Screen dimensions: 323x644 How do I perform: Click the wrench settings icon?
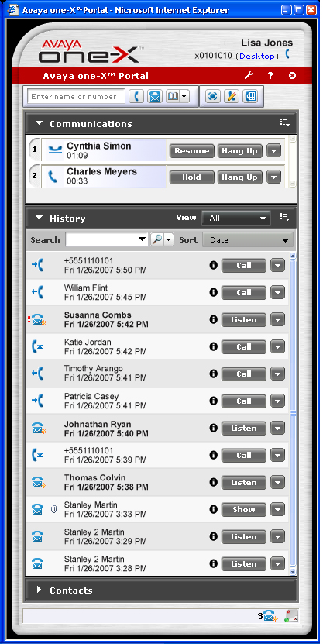[x=249, y=76]
